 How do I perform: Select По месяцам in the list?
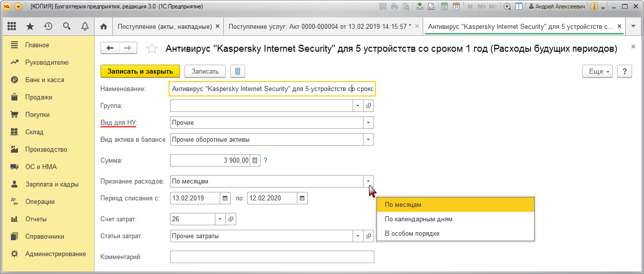[x=456, y=204]
